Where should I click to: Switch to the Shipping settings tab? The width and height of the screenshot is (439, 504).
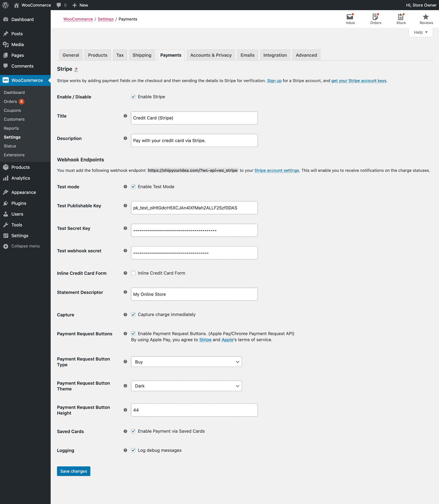(x=142, y=55)
